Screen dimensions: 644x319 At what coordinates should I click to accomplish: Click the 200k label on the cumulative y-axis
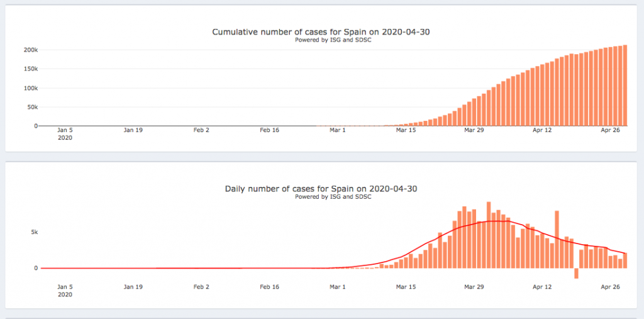point(30,50)
